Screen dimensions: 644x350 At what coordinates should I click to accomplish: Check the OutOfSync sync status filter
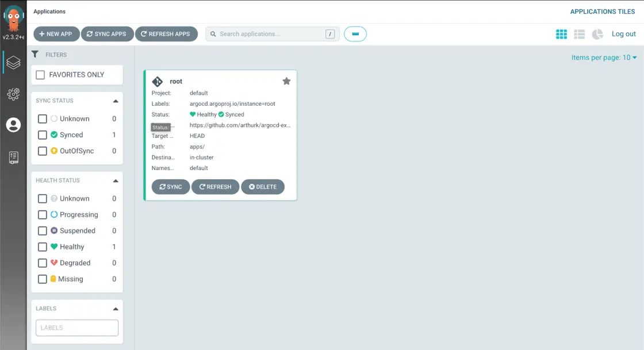point(43,151)
